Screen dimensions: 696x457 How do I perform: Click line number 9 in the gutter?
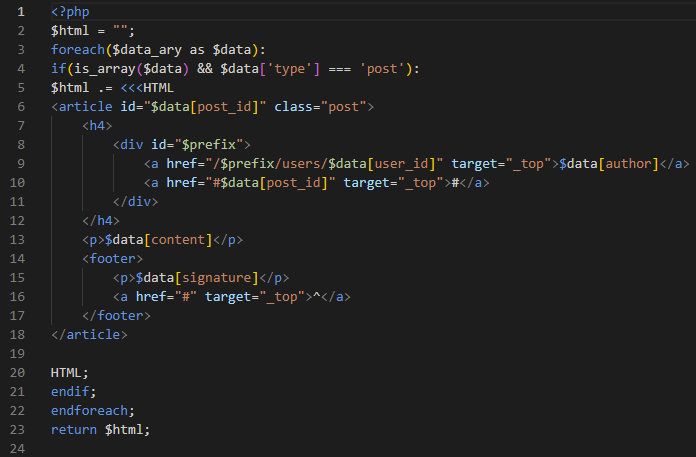coord(21,164)
